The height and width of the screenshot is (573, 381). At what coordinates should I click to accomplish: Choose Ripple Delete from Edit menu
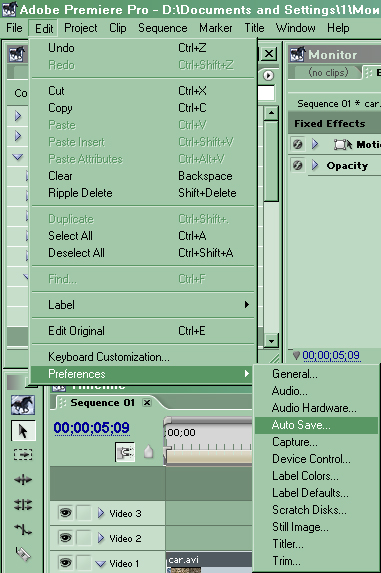point(143,193)
